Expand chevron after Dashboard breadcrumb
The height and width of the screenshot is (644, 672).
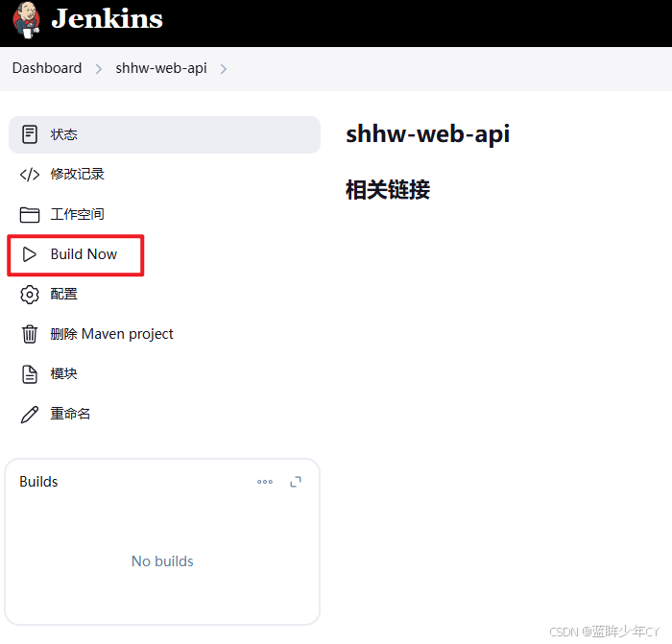point(99,69)
